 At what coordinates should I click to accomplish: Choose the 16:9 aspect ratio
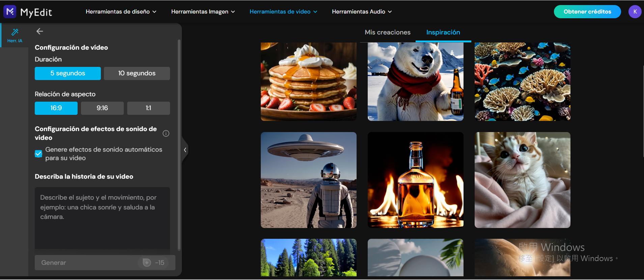(x=56, y=108)
